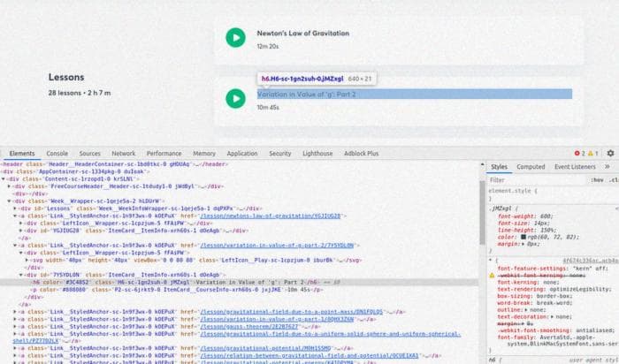Collapse the div with id 7YSYDLON

[21, 275]
